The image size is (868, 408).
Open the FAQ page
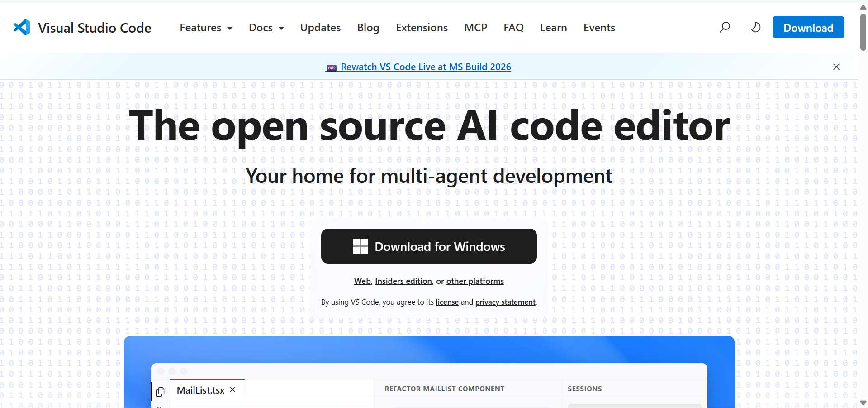pos(513,28)
